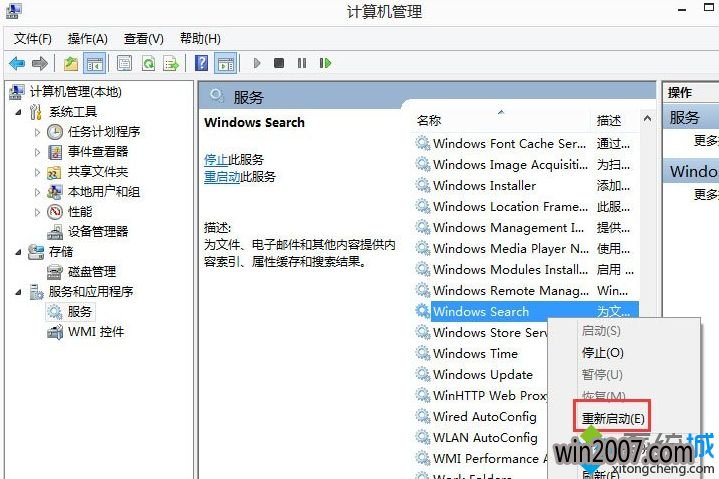Click the Export list toolbar icon
The image size is (719, 479).
171,63
